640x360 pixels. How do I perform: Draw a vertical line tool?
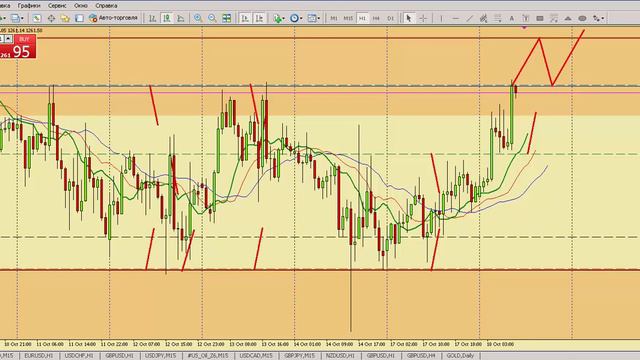click(441, 18)
